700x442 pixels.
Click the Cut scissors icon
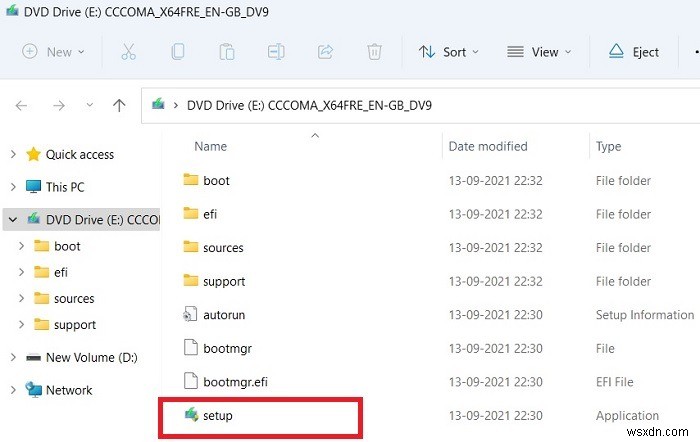tap(129, 52)
